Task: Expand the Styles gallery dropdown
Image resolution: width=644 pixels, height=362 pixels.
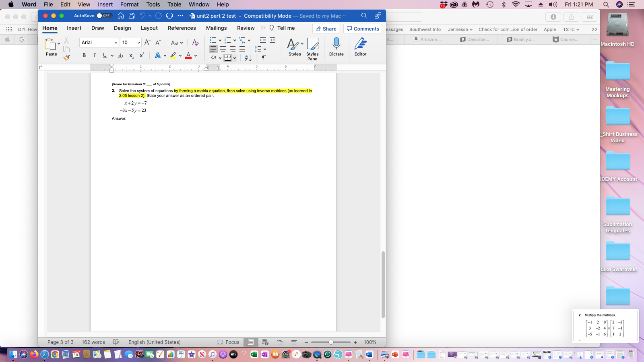Action: click(x=302, y=43)
